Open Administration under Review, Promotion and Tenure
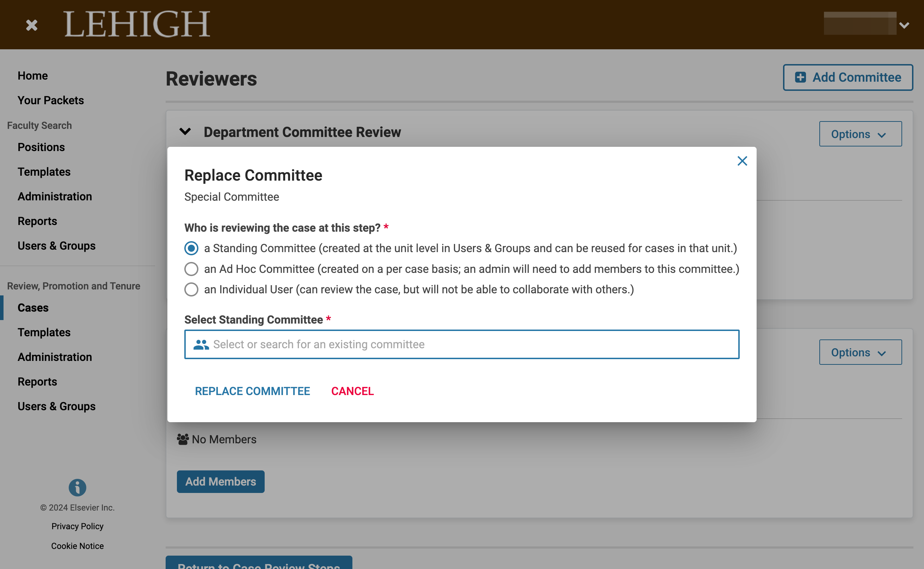The width and height of the screenshot is (924, 569). point(55,357)
